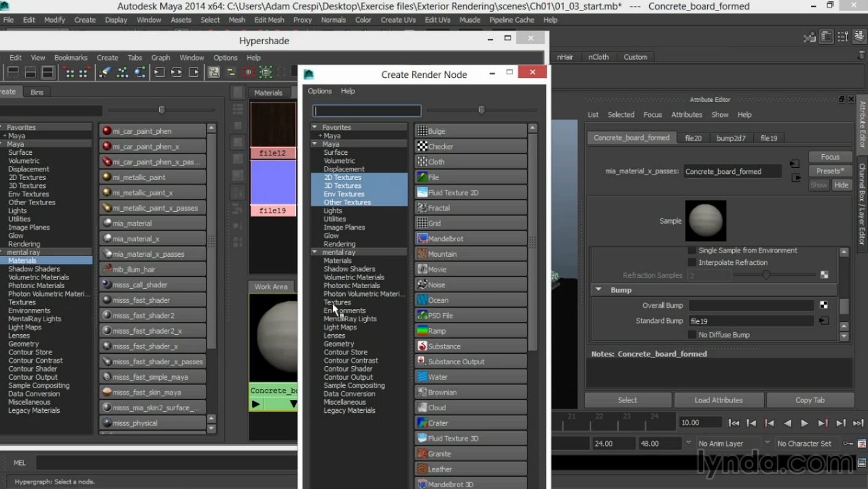Adjust the Create Render Node icon size slider
The height and width of the screenshot is (489, 868).
coord(482,110)
